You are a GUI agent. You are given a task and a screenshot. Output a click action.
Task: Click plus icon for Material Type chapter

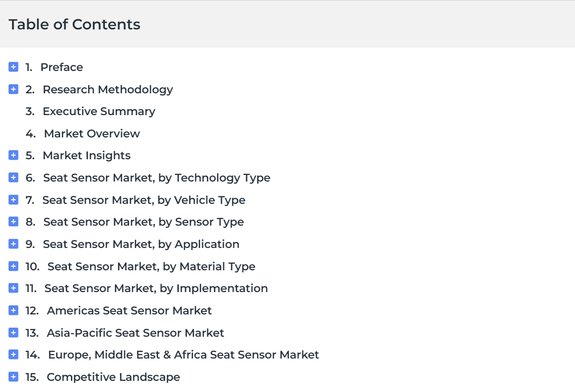(14, 266)
